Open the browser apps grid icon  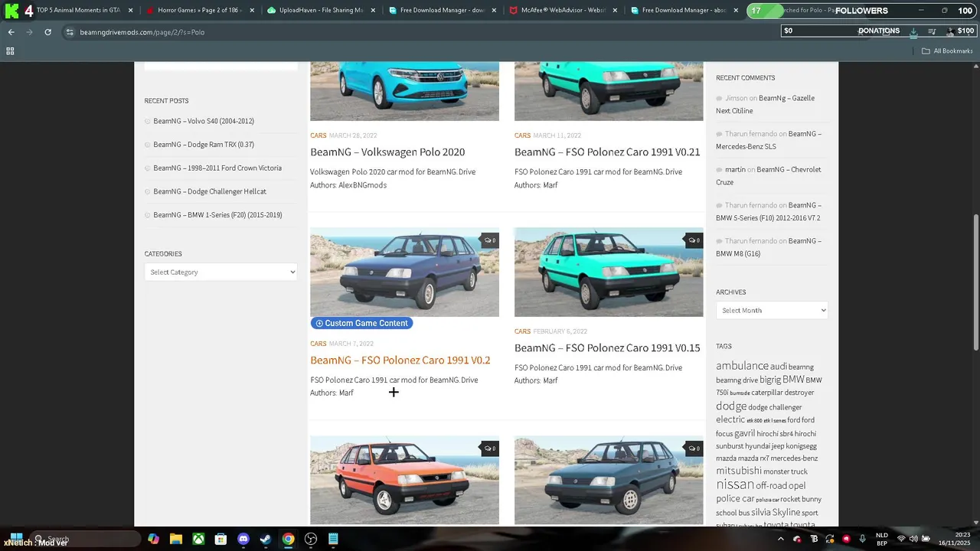pos(10,51)
